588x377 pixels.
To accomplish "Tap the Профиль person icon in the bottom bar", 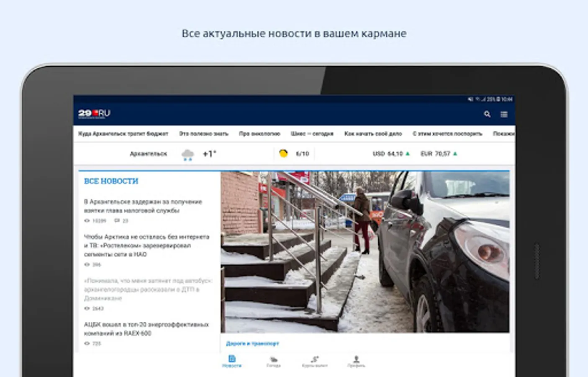I will (x=356, y=359).
